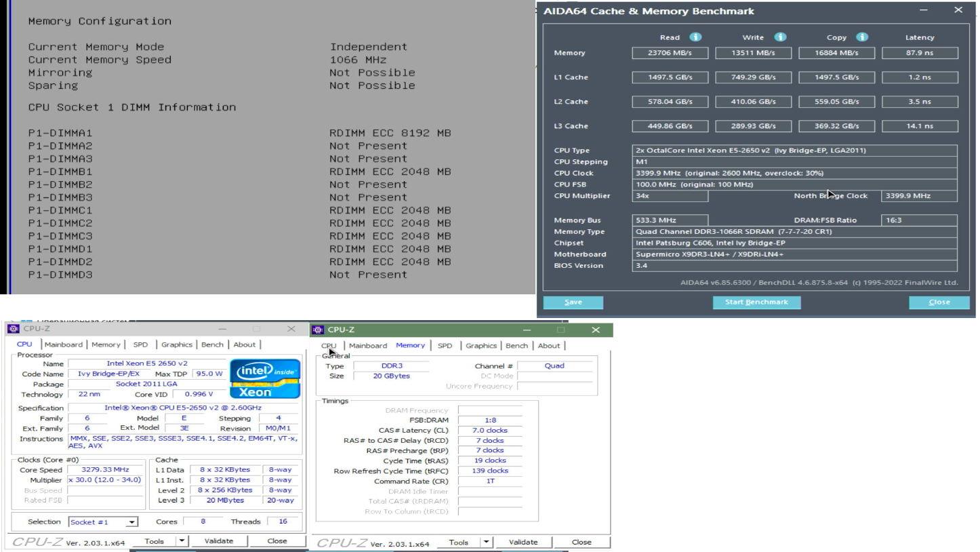Click the bottom Close button in the CPU-Z processor window

[277, 541]
